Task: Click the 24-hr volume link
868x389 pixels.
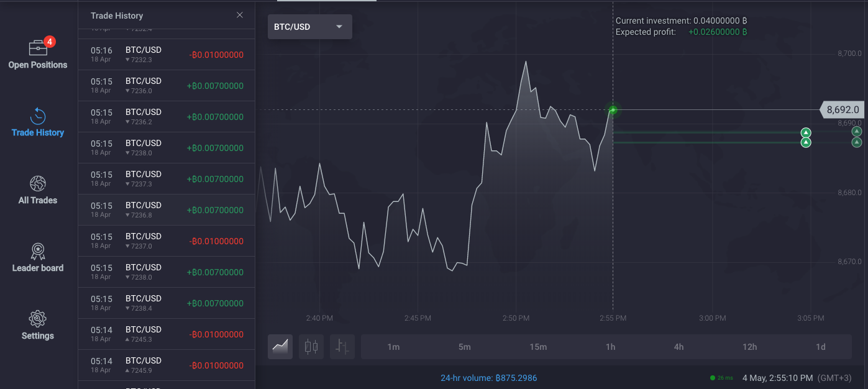Action: click(x=489, y=378)
